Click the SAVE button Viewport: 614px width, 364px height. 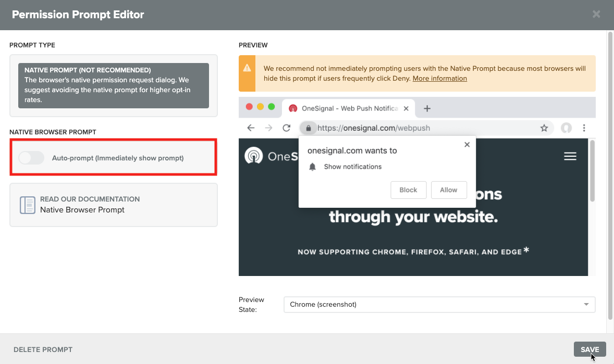(590, 349)
